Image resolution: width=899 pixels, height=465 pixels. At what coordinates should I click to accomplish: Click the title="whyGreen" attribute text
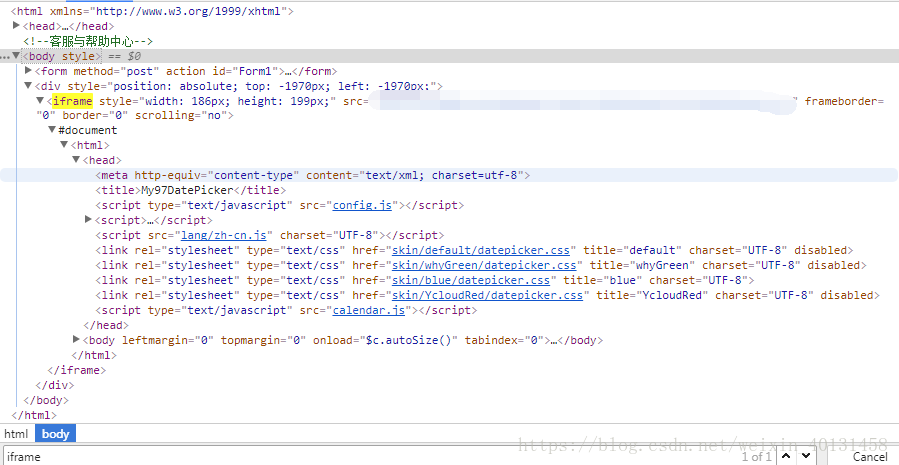(643, 265)
